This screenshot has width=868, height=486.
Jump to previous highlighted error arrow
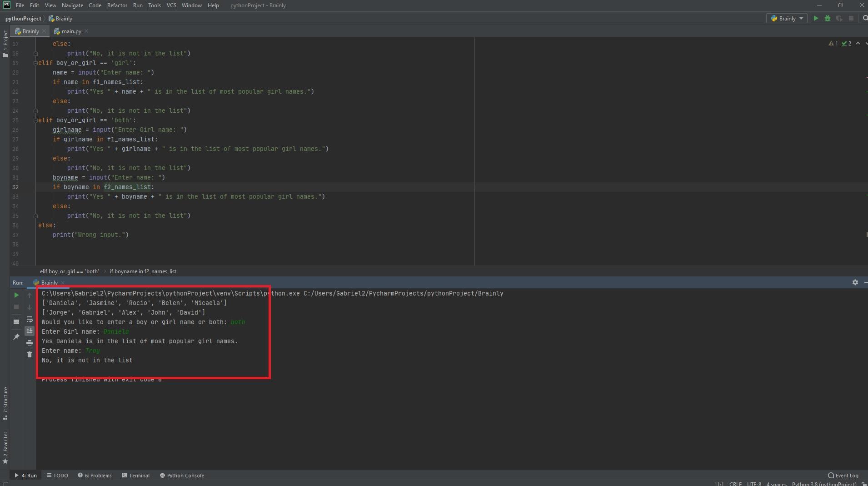[858, 44]
